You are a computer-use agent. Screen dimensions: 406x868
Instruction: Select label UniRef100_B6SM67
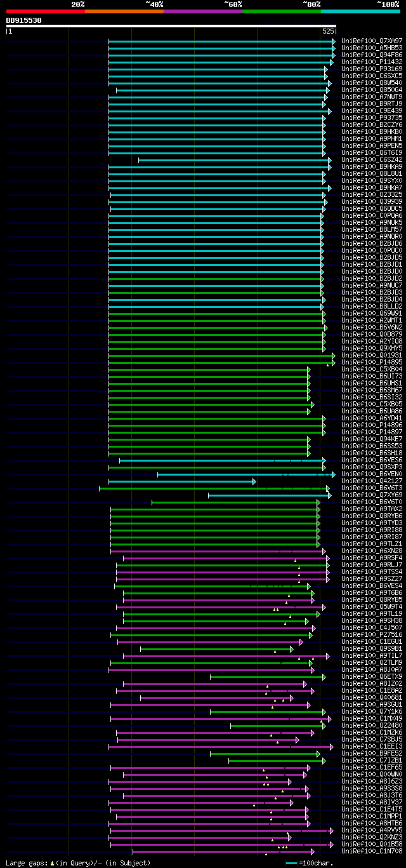coord(372,390)
